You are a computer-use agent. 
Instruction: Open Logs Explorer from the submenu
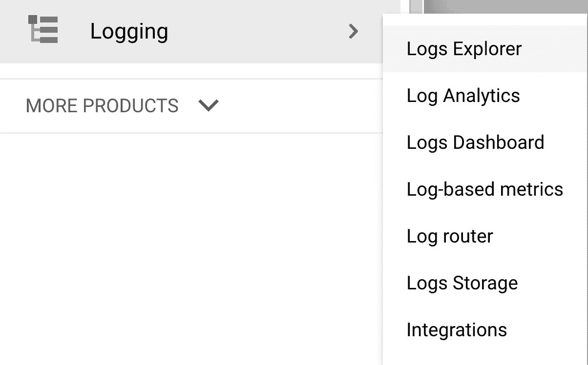click(x=464, y=49)
